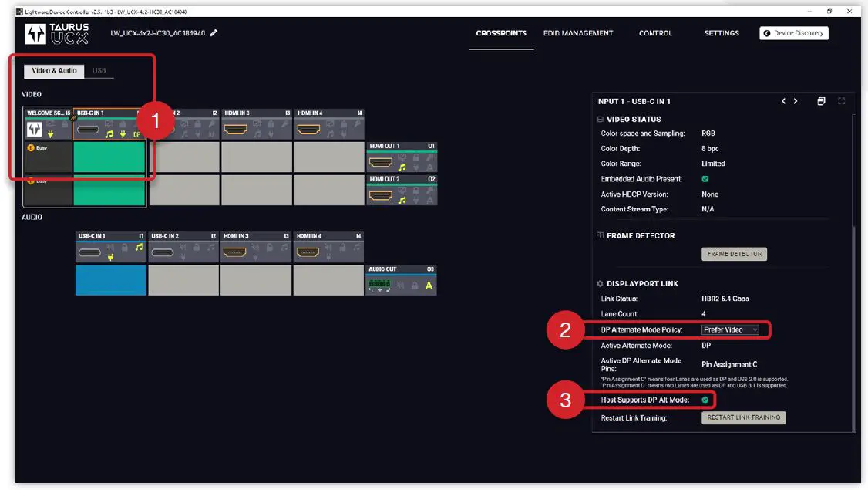Click the music note on HDMI OUT 2

click(x=402, y=200)
